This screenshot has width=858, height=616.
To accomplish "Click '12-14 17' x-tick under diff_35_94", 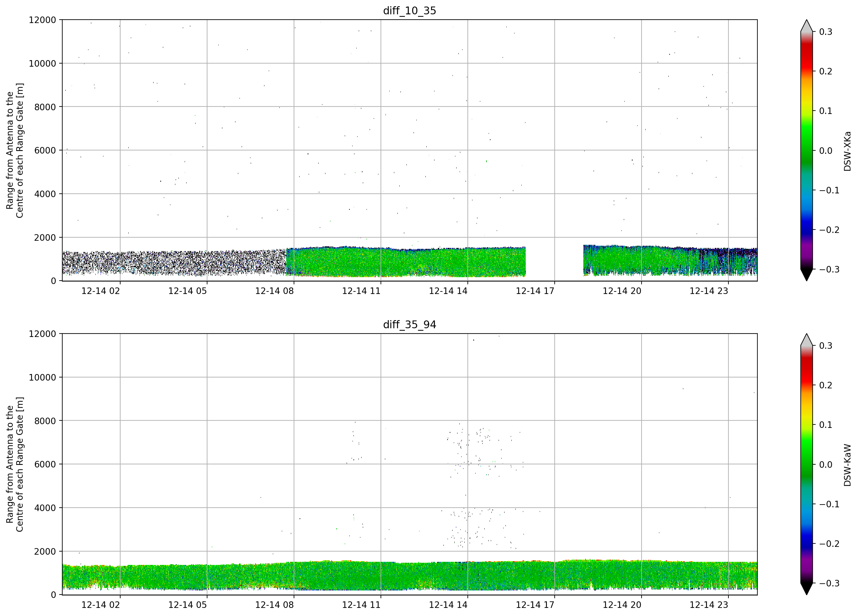I will (x=535, y=605).
